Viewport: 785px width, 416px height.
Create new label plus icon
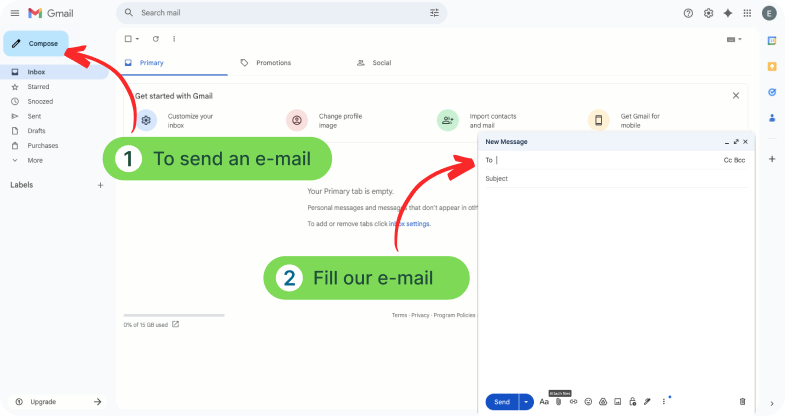point(100,185)
